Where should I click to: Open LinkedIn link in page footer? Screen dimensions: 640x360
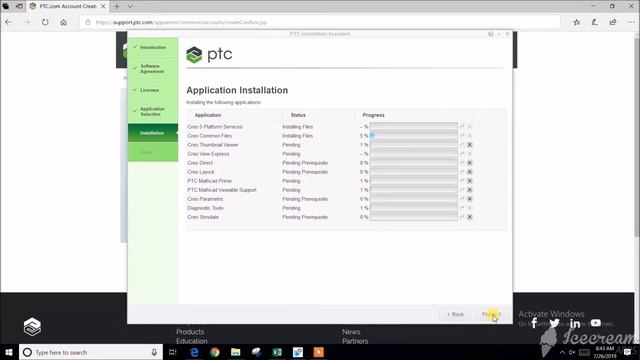[x=575, y=324]
